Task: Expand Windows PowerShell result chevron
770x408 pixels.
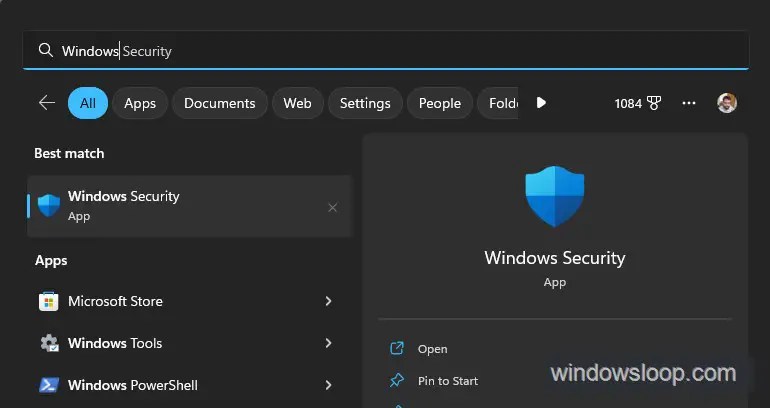Action: [328, 385]
